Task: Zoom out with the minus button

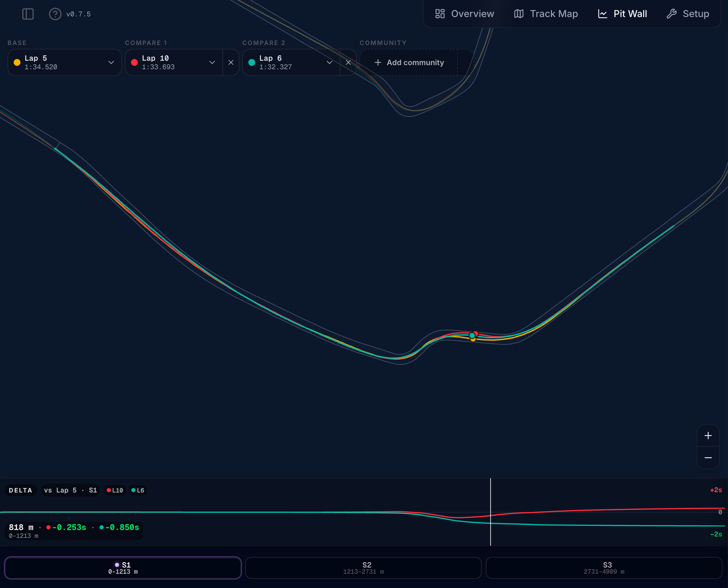Action: click(708, 457)
